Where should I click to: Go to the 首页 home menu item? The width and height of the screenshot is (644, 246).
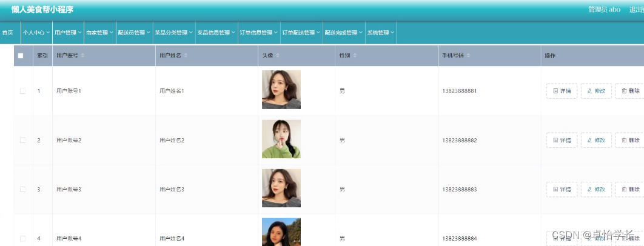point(8,33)
